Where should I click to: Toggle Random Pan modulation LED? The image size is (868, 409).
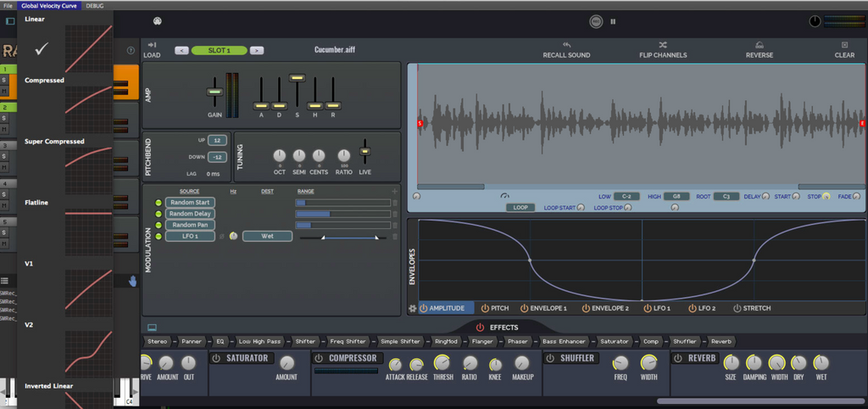coord(159,225)
